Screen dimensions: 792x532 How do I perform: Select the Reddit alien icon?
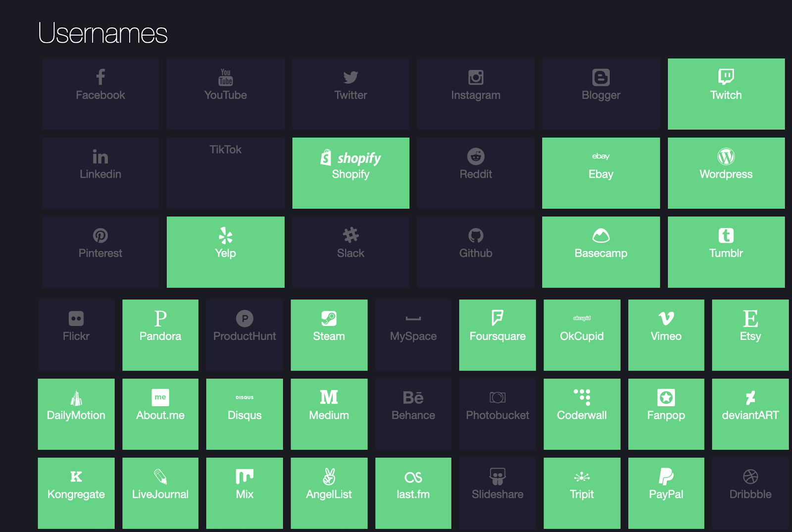click(x=476, y=156)
